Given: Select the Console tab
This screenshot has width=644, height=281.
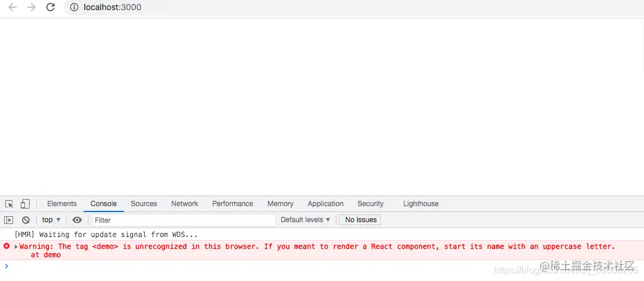Looking at the screenshot, I should coord(103,204).
